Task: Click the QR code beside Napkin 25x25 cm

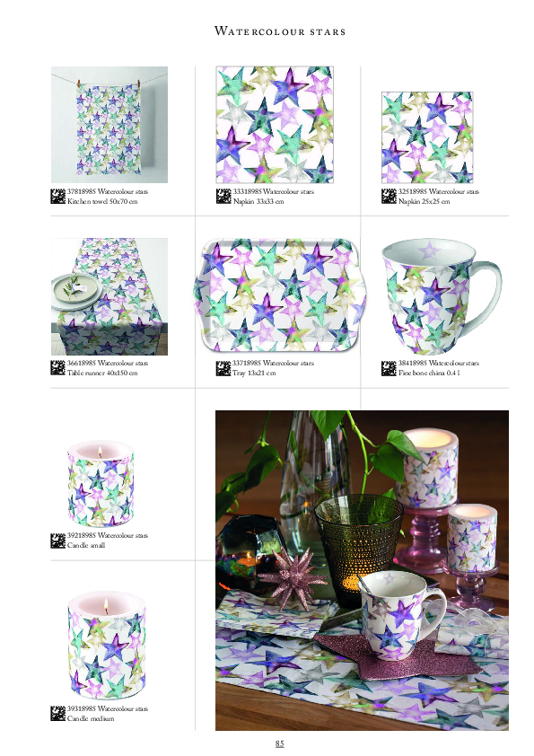Action: click(x=389, y=197)
